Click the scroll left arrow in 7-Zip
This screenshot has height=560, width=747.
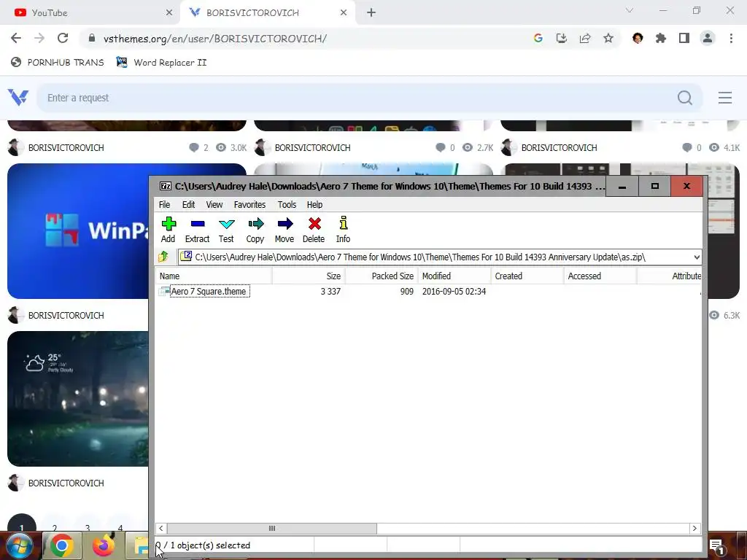point(161,529)
